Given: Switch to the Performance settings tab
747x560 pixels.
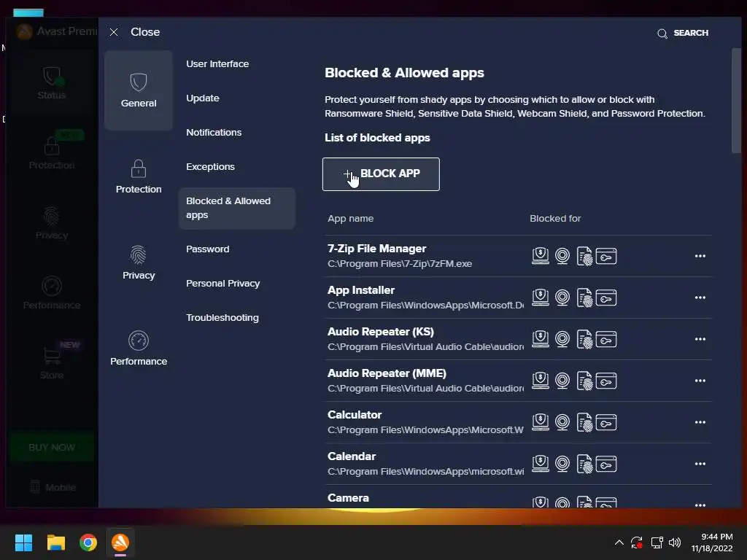Looking at the screenshot, I should click(x=138, y=349).
